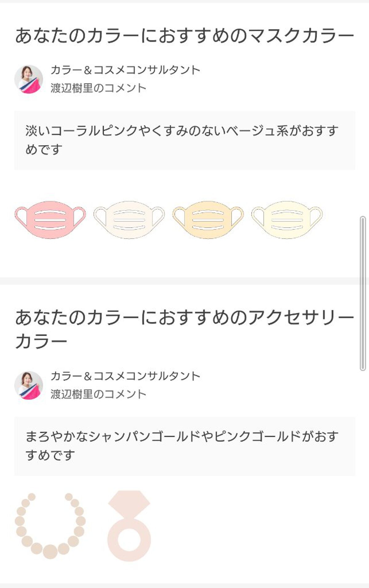Click the すめです text in accessory comment
The image size is (369, 588).
pos(50,455)
